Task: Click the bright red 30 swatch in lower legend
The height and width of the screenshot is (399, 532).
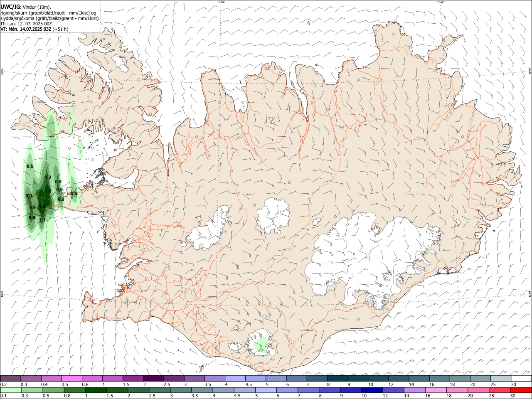Action: pyautogui.click(x=521, y=390)
